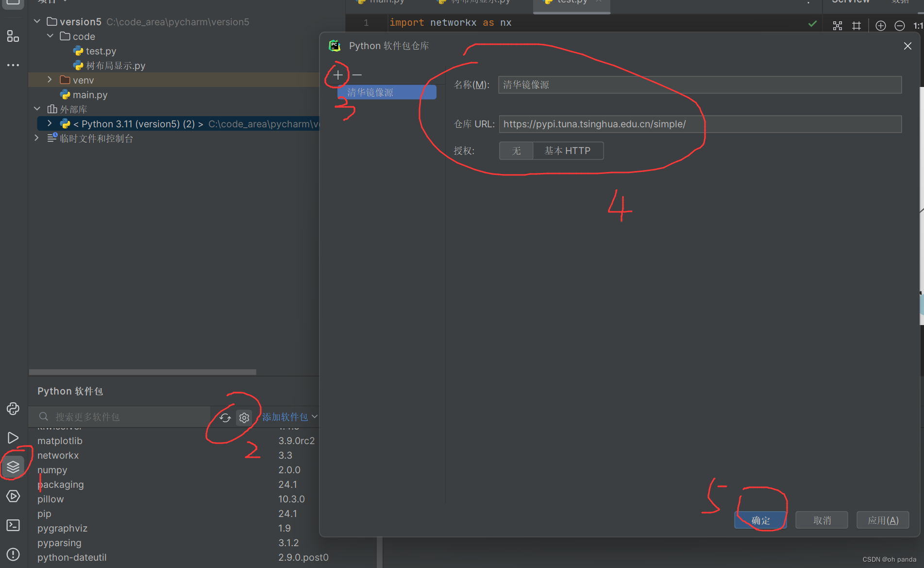This screenshot has height=568, width=924.
Task: Zoom in with the plus circle icon
Action: click(881, 26)
